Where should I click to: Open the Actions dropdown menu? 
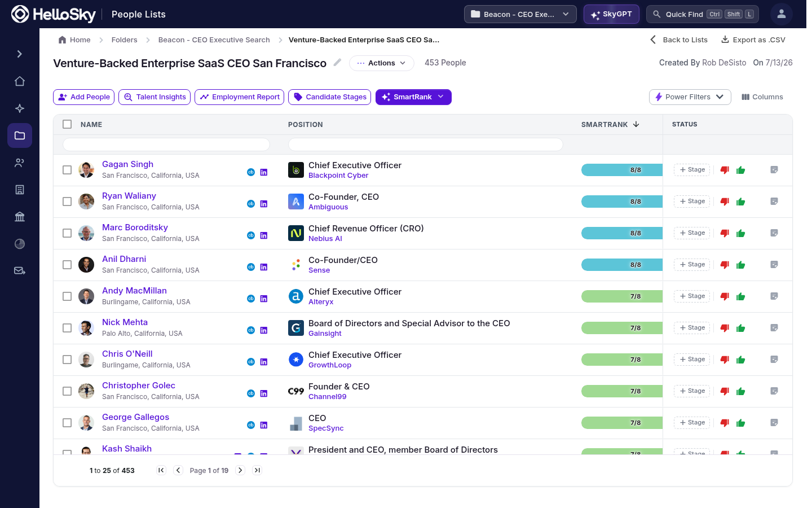(381, 63)
